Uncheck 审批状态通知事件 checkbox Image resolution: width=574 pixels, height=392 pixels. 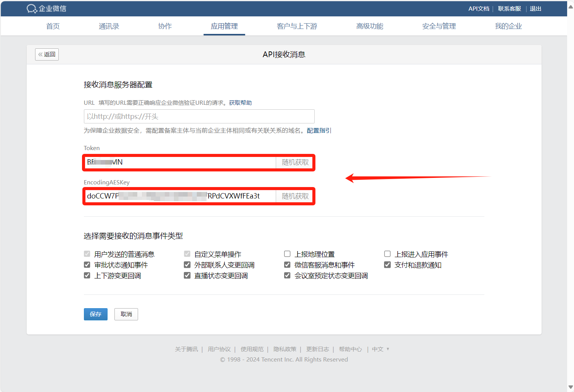point(87,265)
